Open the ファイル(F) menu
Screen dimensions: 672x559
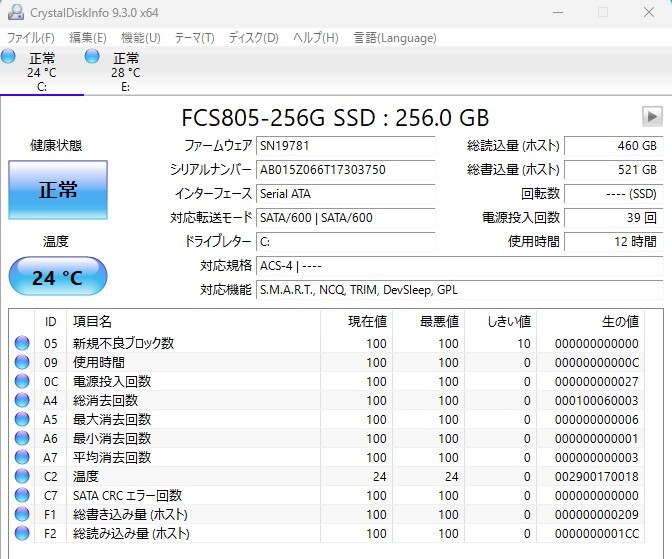(x=31, y=38)
